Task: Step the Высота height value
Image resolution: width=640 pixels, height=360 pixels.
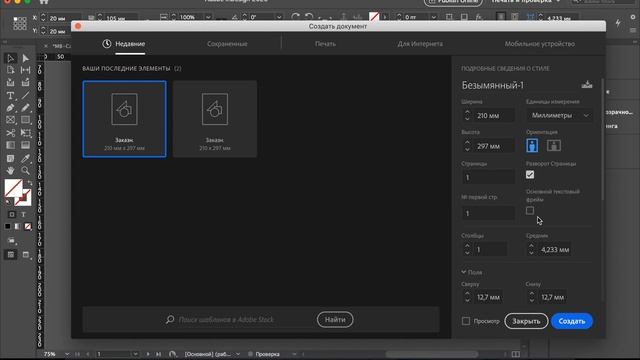Action: [467, 146]
